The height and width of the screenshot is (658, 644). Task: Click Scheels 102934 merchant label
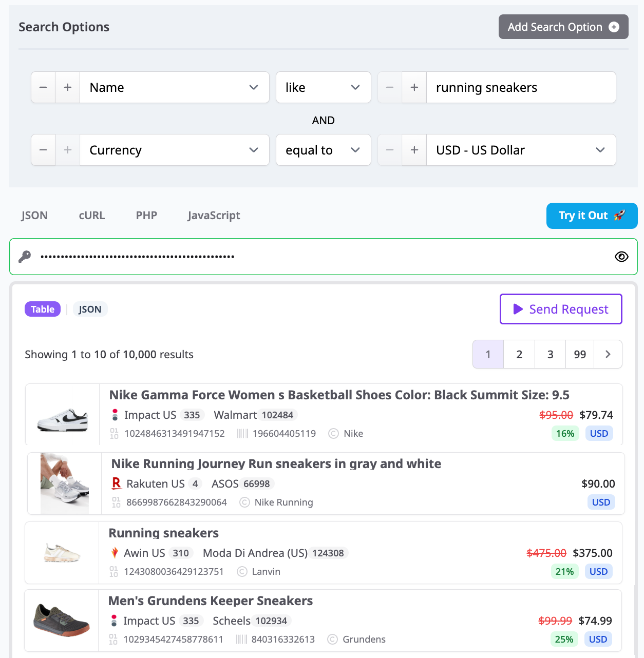252,621
